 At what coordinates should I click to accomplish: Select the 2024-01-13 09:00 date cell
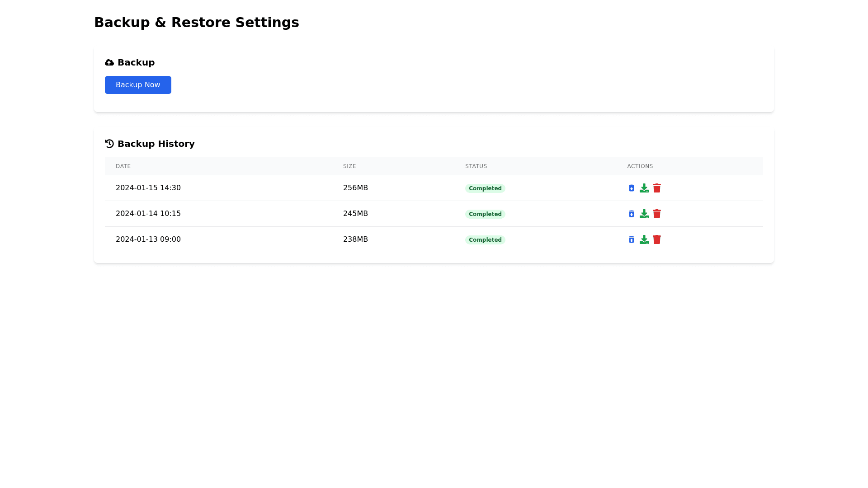coord(148,239)
